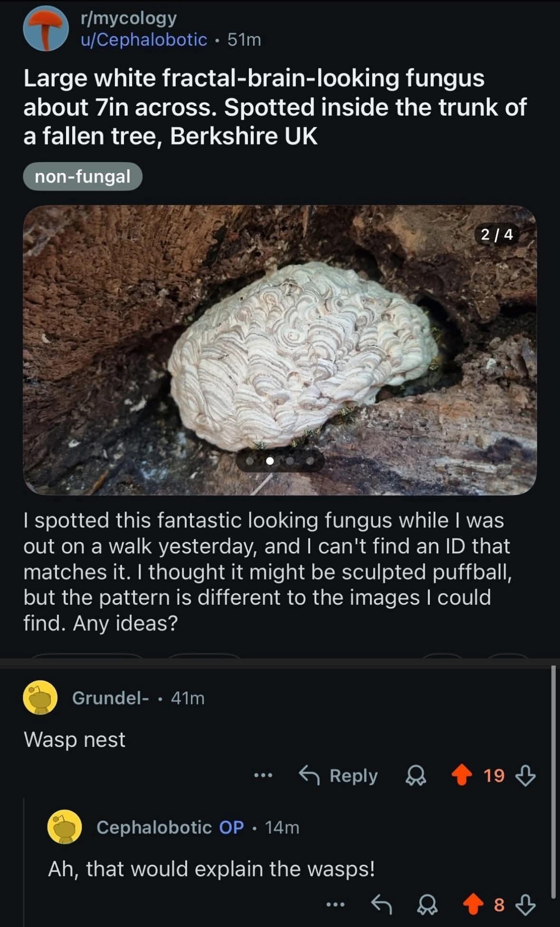This screenshot has height=927, width=560.
Task: Open Cephalobotic's comment avatar
Action: 65,827
